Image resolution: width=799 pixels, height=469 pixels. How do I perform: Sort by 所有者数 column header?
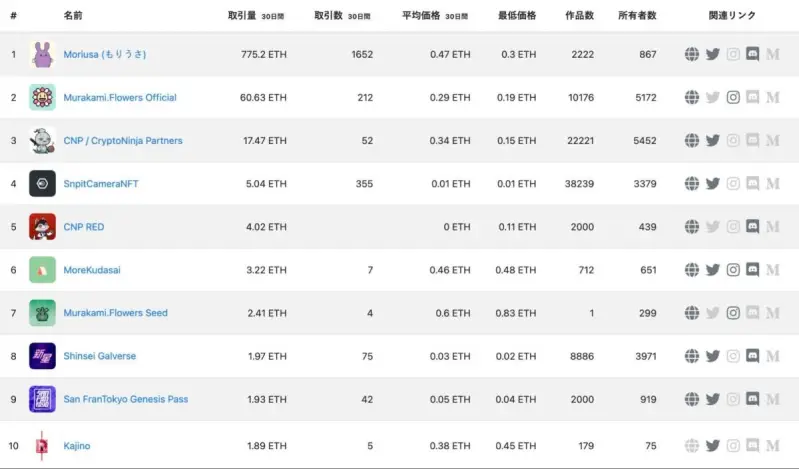click(x=637, y=16)
